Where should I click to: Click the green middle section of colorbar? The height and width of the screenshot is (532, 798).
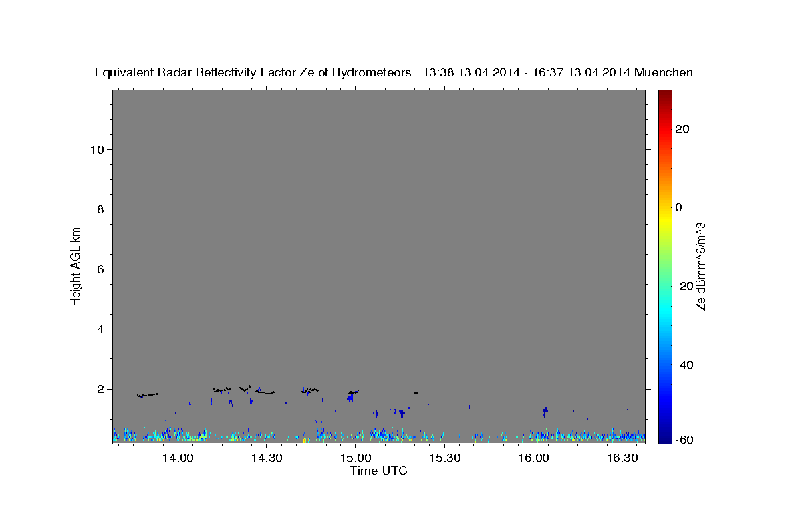point(665,266)
